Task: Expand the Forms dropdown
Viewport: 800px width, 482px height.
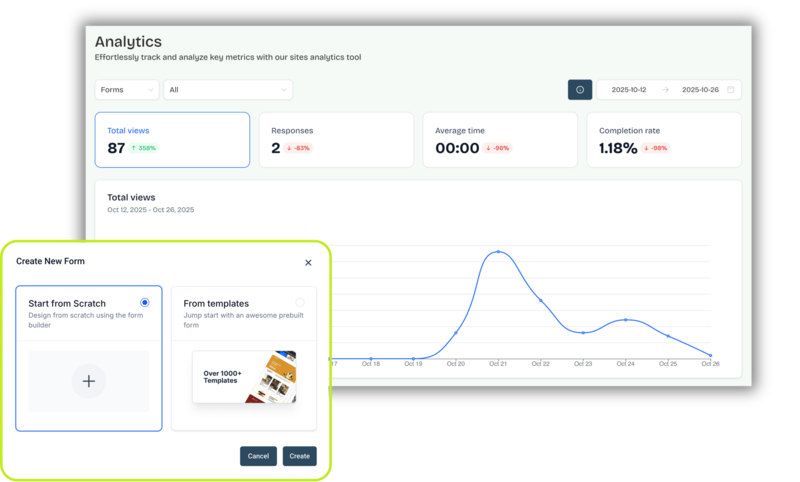Action: point(128,90)
